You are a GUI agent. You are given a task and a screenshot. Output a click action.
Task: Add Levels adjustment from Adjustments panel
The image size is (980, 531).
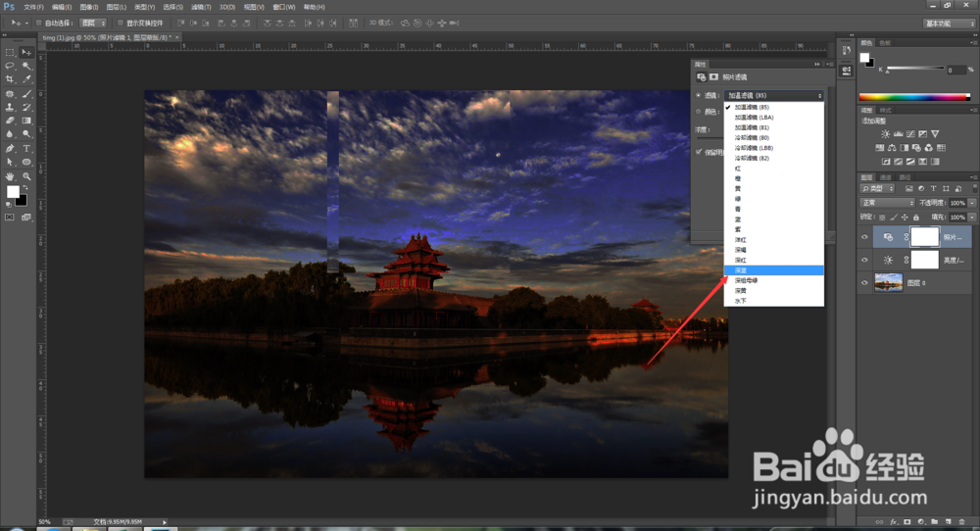(x=898, y=133)
